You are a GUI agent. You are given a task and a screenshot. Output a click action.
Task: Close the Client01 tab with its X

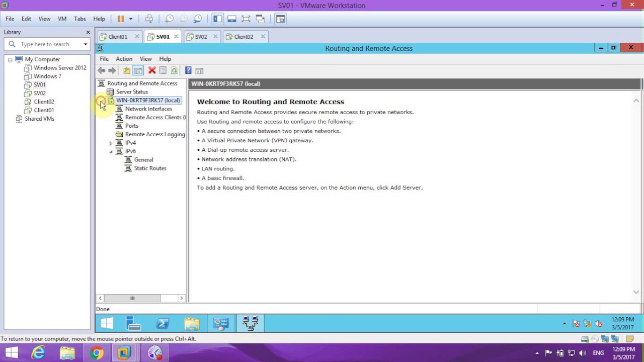coord(137,37)
